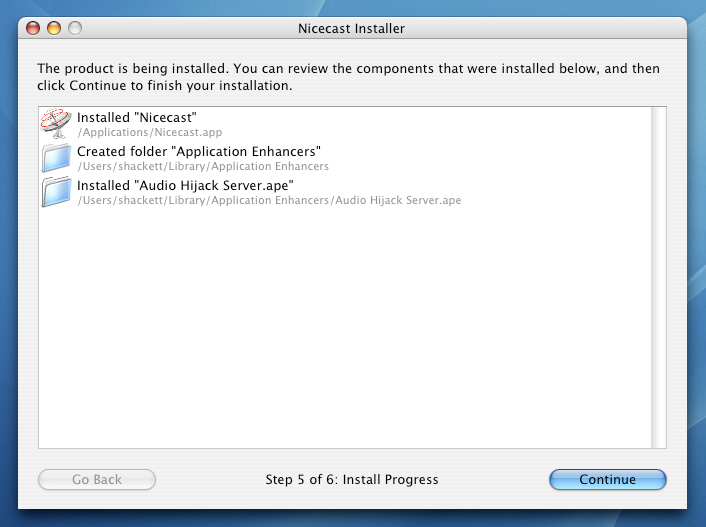Click the Step 5 of 6 Install Progress label
Screen dimensions: 706x527
point(352,479)
